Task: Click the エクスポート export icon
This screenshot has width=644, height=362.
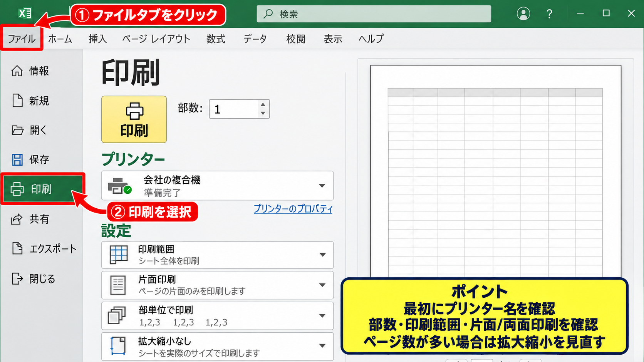Action: click(17, 248)
